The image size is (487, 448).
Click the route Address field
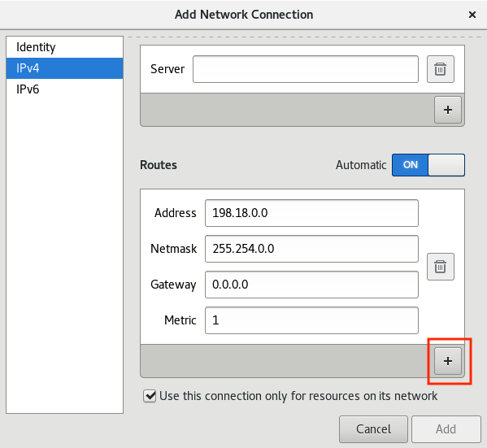coord(311,213)
